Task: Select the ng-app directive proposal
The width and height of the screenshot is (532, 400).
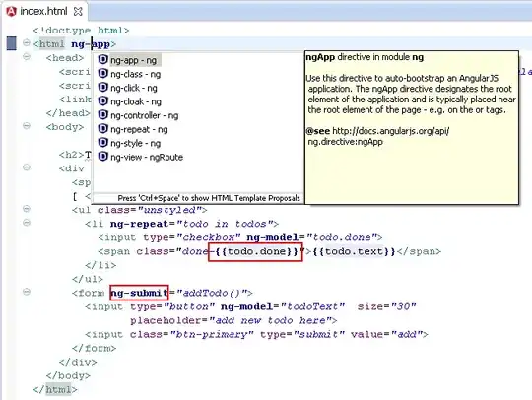Action: [128, 60]
